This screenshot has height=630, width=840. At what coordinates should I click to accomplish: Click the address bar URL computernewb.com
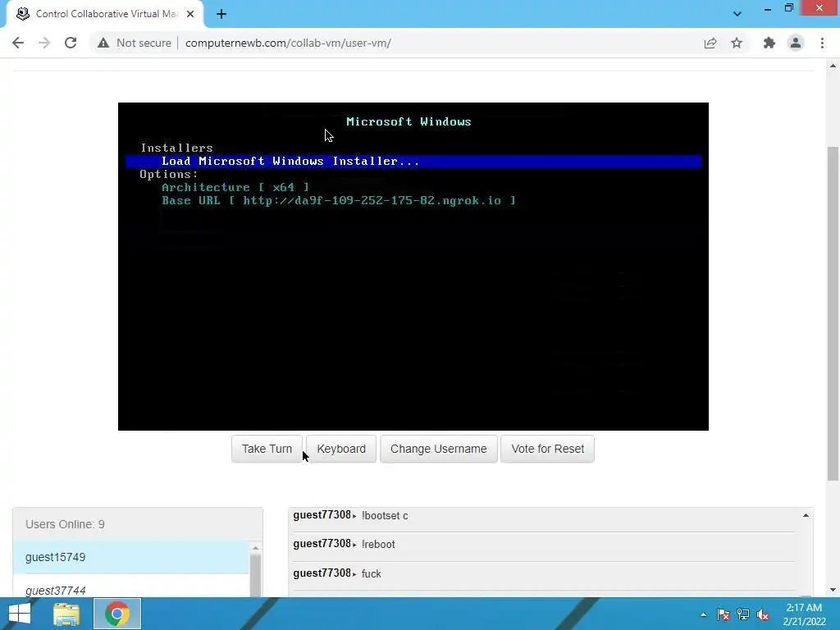click(x=288, y=43)
